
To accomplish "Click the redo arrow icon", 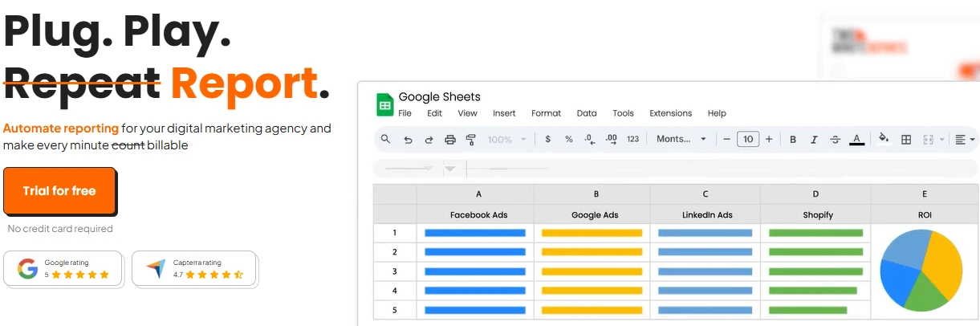I will pyautogui.click(x=429, y=140).
